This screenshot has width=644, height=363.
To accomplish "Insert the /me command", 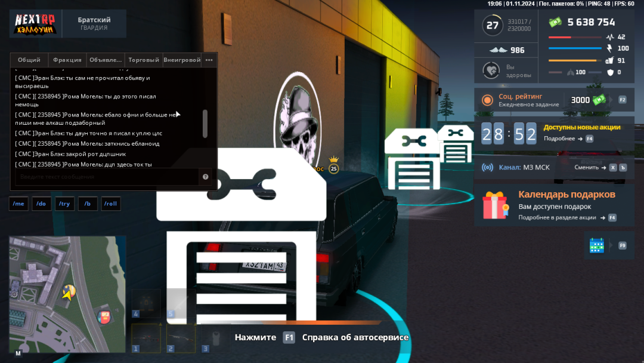I will click(18, 204).
